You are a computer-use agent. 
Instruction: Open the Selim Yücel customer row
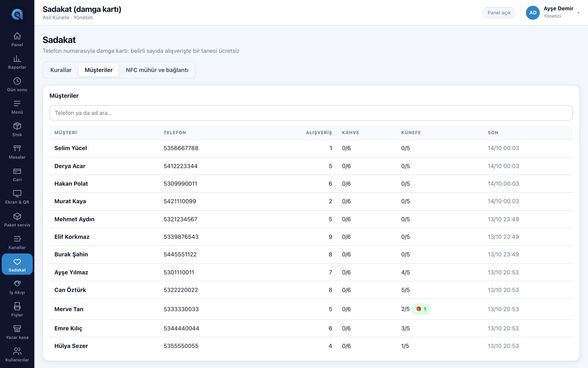coord(311,148)
